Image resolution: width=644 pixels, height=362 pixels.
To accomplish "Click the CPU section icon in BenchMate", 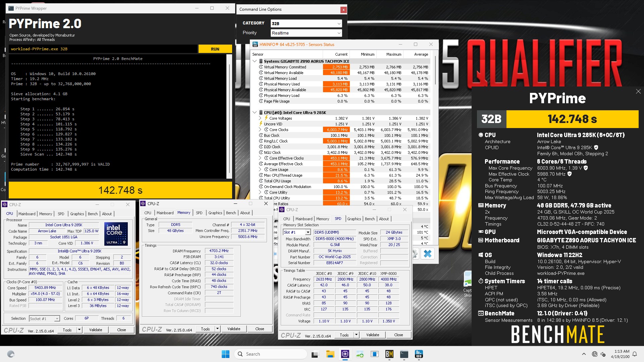I will 481,135.
